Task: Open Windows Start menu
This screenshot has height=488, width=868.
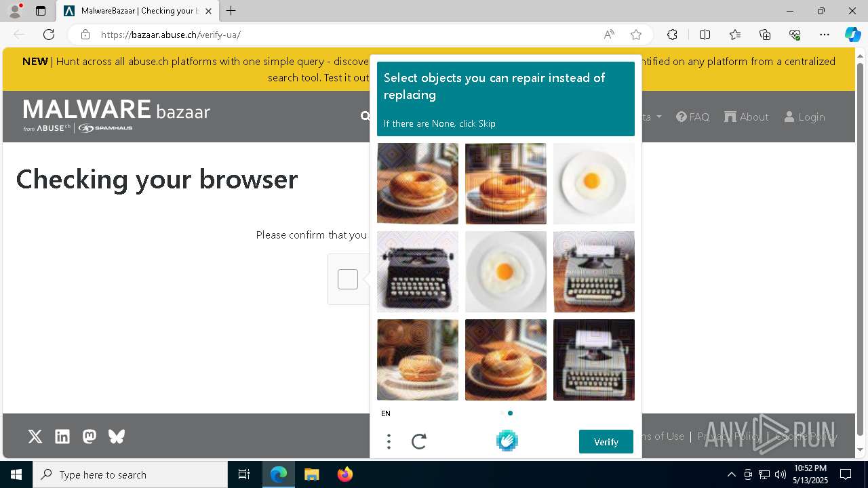Action: 16,474
